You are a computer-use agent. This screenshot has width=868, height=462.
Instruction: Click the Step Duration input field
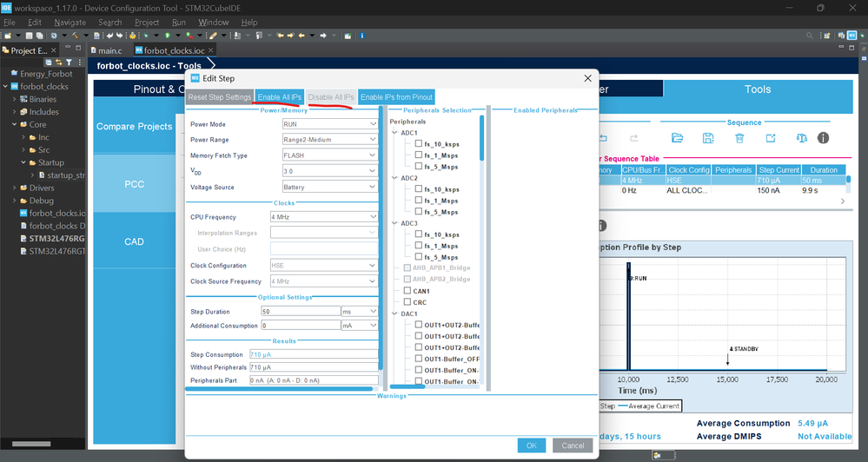tap(301, 312)
